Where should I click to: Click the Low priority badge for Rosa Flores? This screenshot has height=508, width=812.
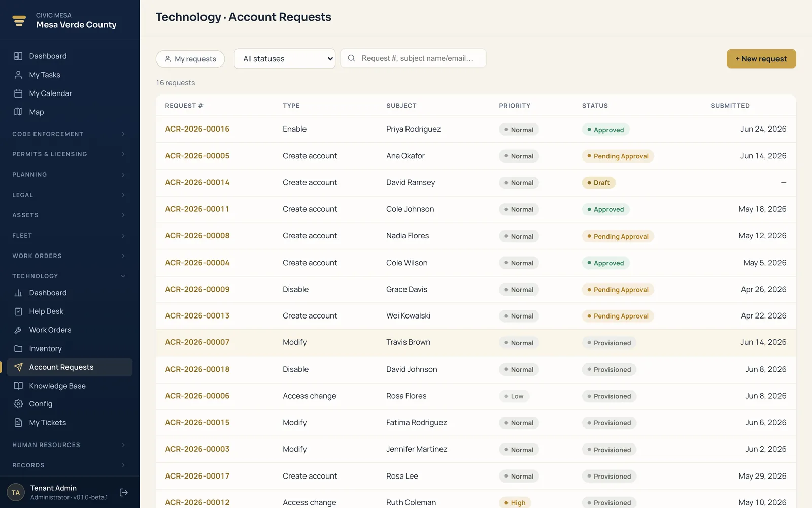tap(514, 396)
